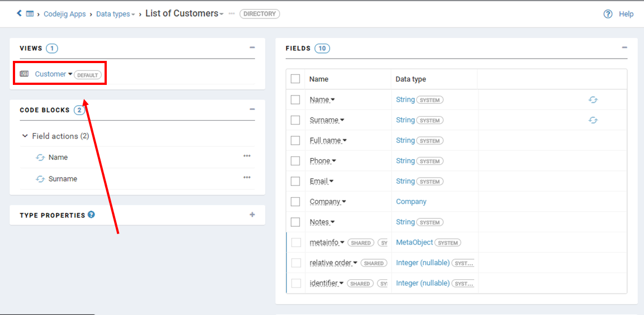Check the box next to Company field
644x315 pixels.
pyautogui.click(x=296, y=202)
